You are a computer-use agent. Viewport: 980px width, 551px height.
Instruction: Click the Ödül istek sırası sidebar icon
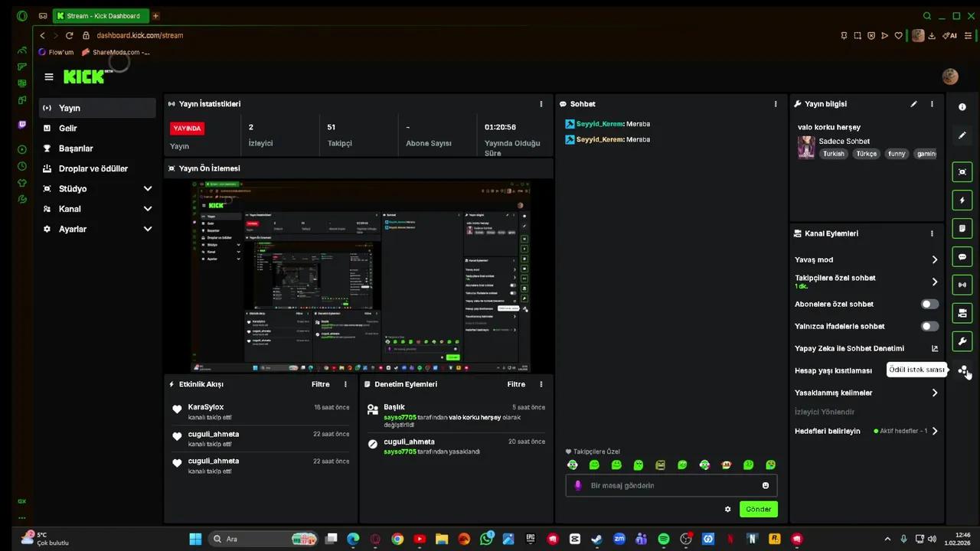(962, 370)
